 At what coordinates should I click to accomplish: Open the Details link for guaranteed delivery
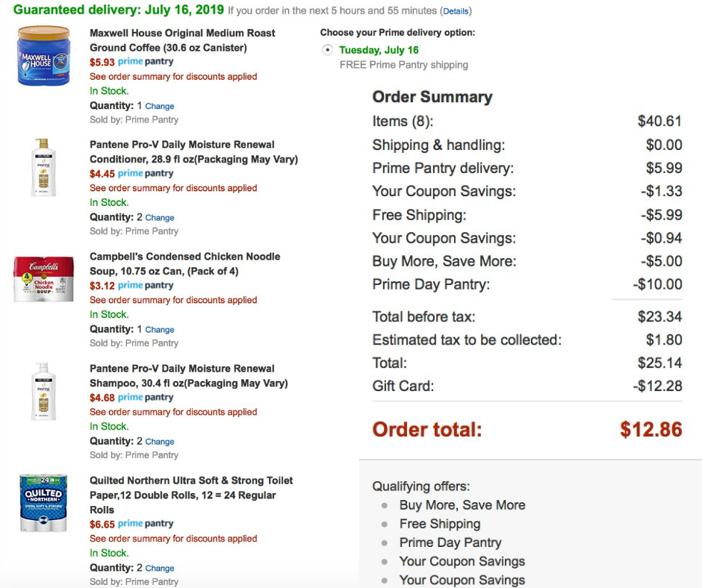[456, 12]
